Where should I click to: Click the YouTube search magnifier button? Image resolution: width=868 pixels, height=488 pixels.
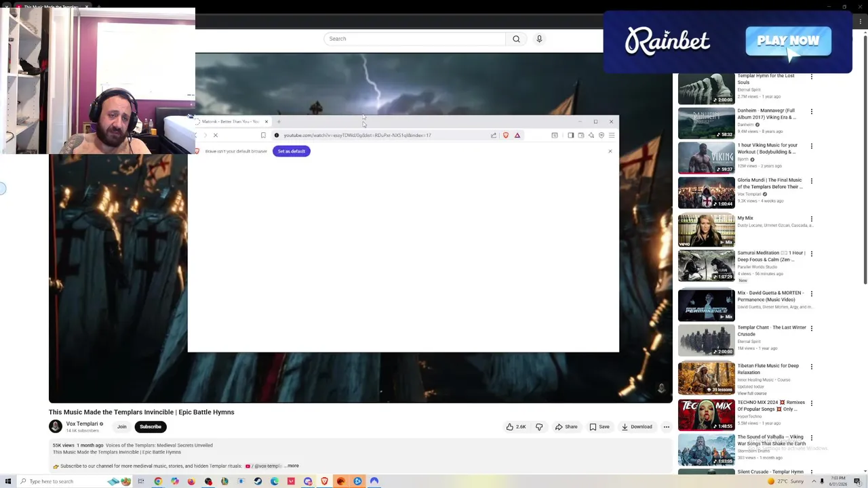516,39
